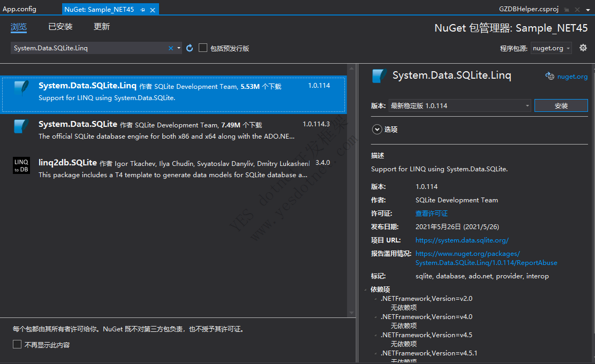Viewport: 595px width, 364px height.
Task: Click the 'SQLite Development Team' author value in details
Action: [456, 200]
